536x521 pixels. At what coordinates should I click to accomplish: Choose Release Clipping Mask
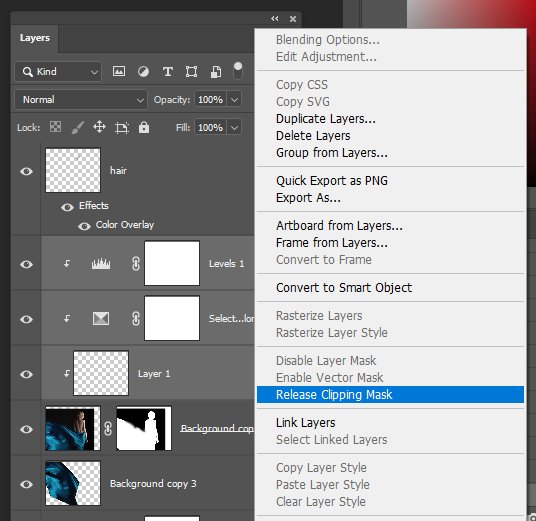click(390, 395)
